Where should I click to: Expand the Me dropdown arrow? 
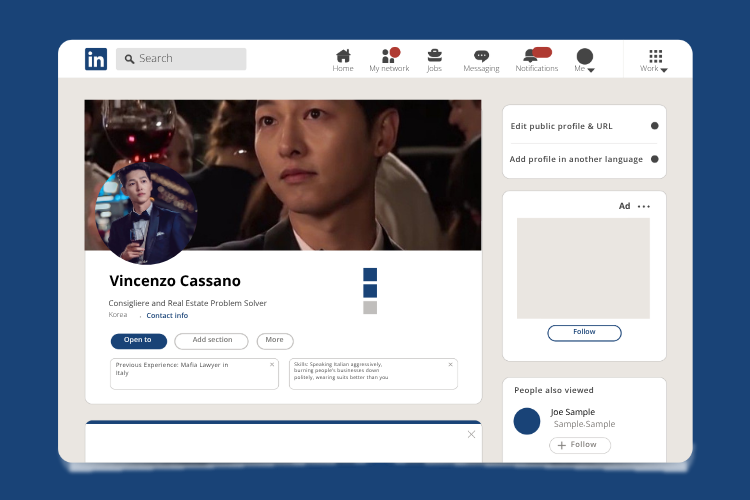pyautogui.click(x=591, y=70)
